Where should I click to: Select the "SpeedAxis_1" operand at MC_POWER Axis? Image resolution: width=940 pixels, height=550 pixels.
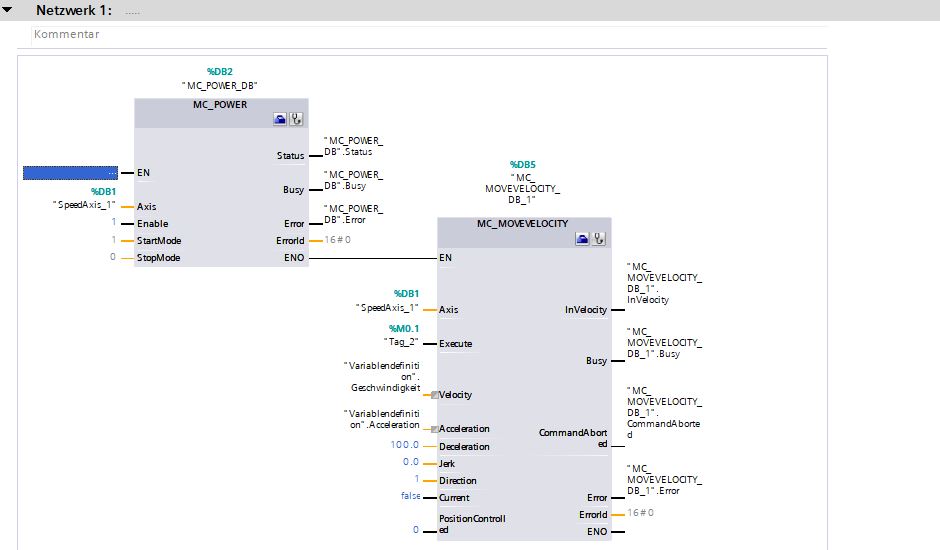[x=84, y=205]
